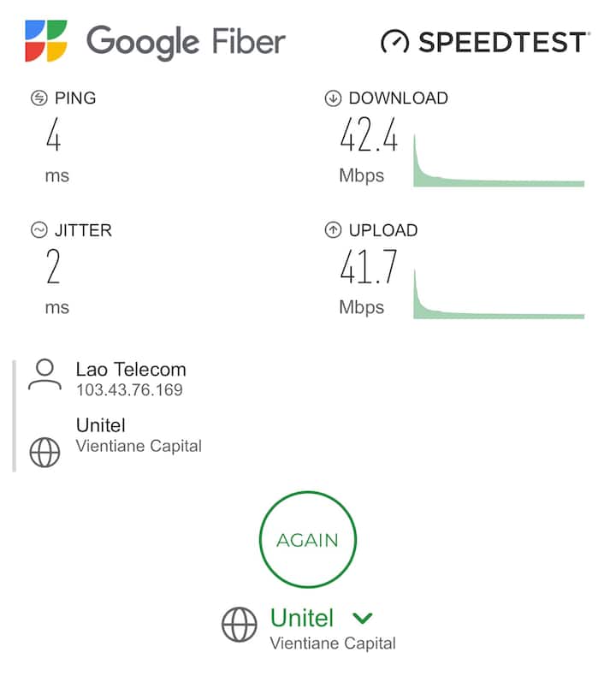Select the 41.7 upload speed value
The height and width of the screenshot is (682, 616).
tap(369, 268)
